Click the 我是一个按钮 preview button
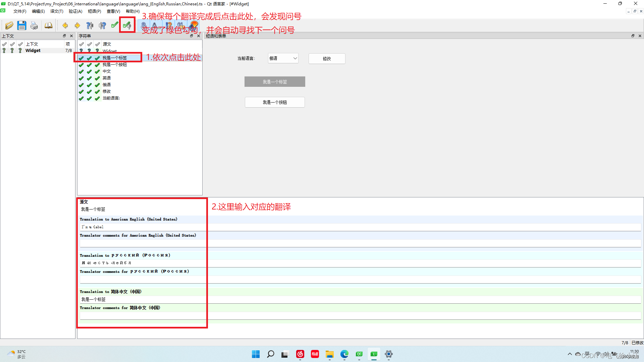The image size is (644, 362). tap(274, 102)
